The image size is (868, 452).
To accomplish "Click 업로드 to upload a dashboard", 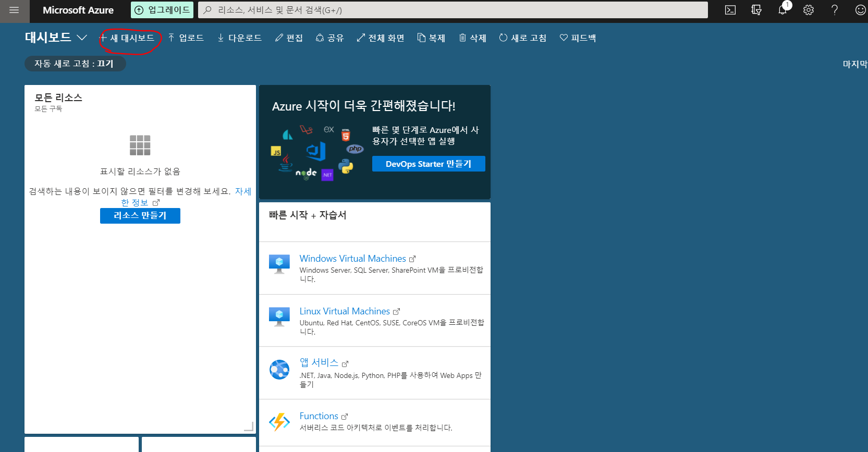I will click(186, 38).
